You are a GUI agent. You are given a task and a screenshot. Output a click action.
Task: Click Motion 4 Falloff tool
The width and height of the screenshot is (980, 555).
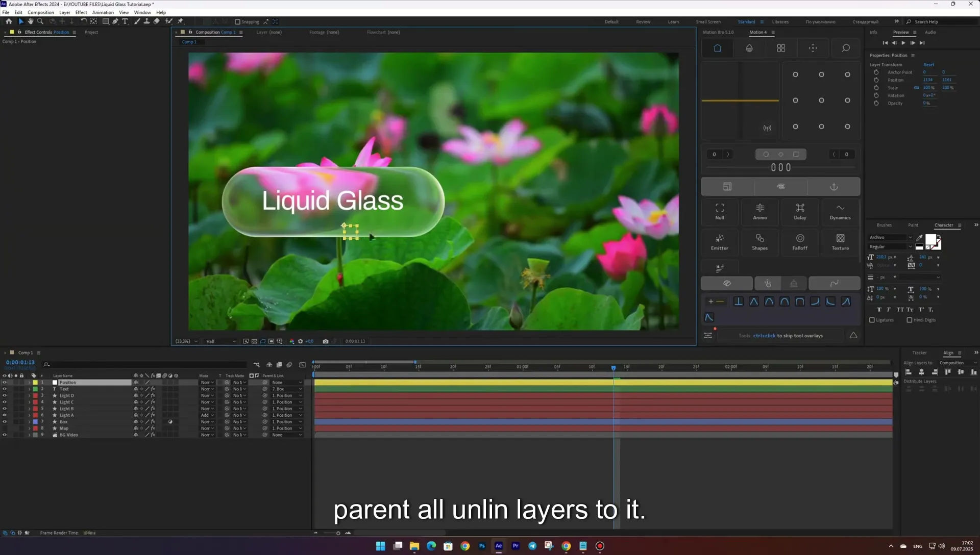[800, 242]
